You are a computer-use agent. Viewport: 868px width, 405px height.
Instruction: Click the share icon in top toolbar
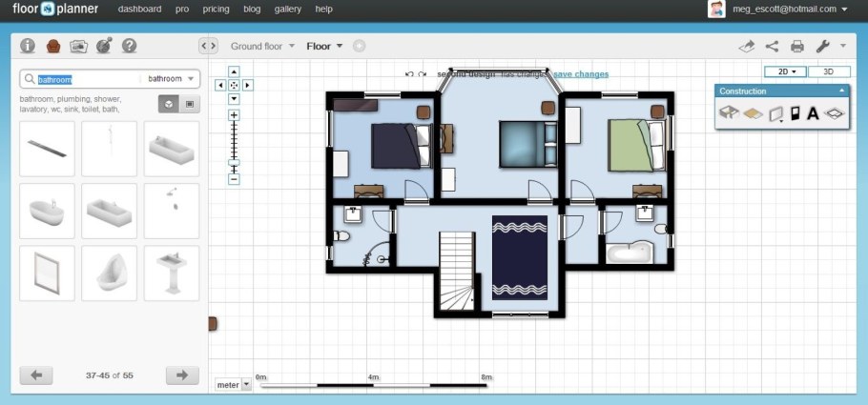[773, 46]
